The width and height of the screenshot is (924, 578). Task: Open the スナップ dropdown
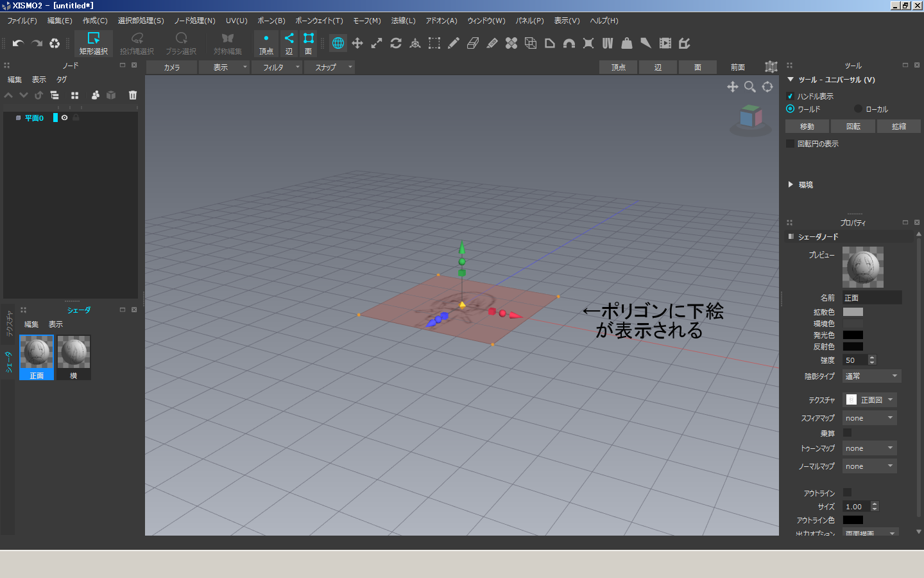329,67
